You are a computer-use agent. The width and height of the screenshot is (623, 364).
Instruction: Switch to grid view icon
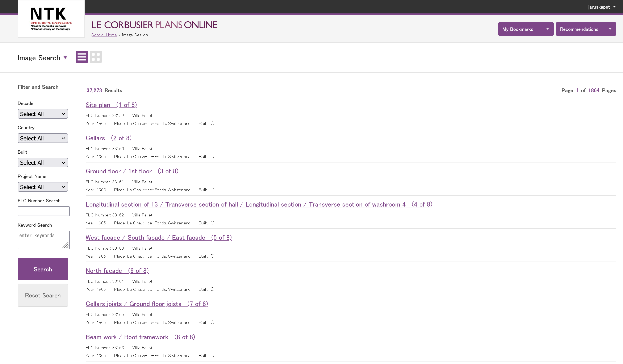96,57
